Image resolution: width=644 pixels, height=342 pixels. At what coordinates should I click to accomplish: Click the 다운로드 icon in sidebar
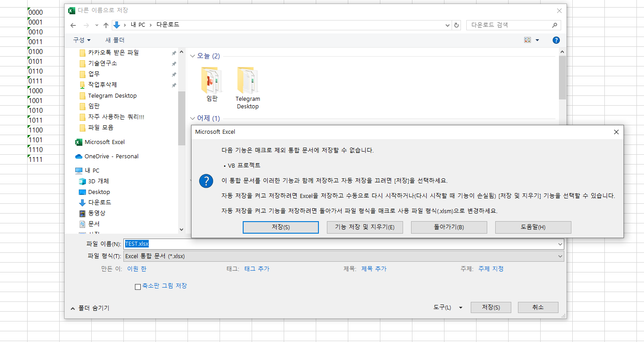pos(82,202)
